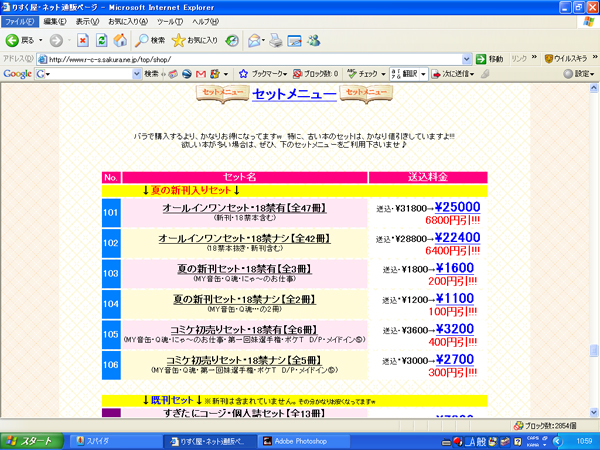Image resolution: width=600 pixels, height=450 pixels.
Task: Open Back button history dropdown arrow
Action: pyautogui.click(x=41, y=40)
